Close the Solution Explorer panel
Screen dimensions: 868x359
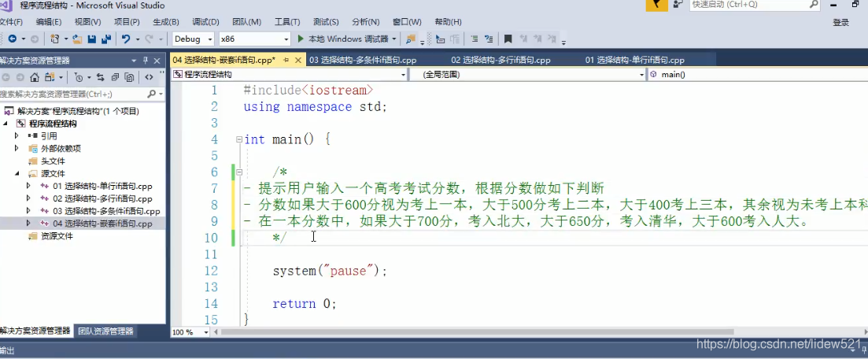tap(157, 61)
